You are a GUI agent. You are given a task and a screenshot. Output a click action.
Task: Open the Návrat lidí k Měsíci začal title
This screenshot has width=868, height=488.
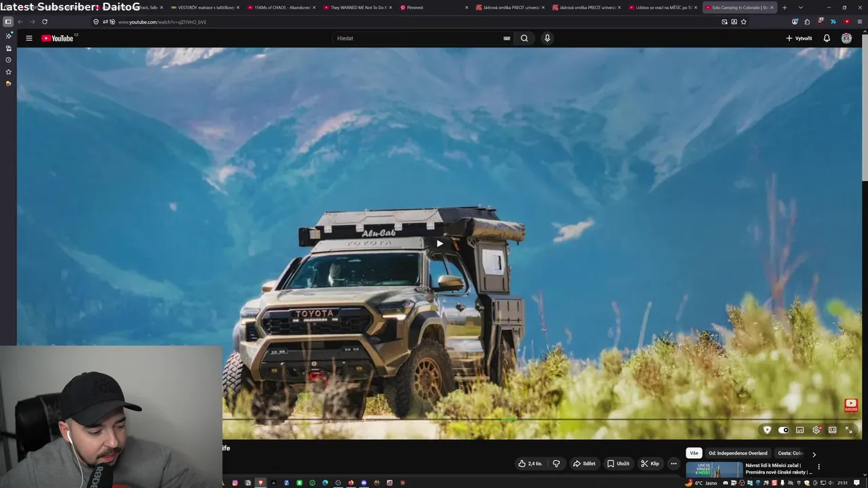point(778,469)
